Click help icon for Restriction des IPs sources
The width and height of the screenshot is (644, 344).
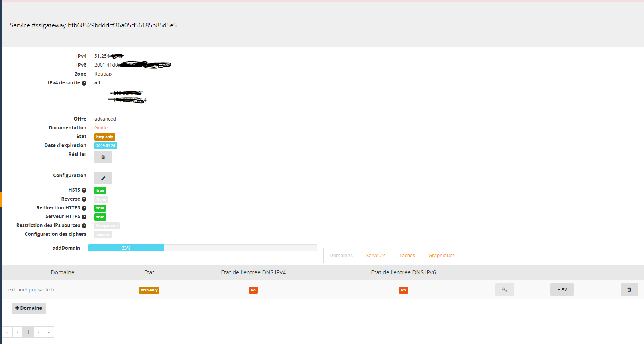click(84, 226)
